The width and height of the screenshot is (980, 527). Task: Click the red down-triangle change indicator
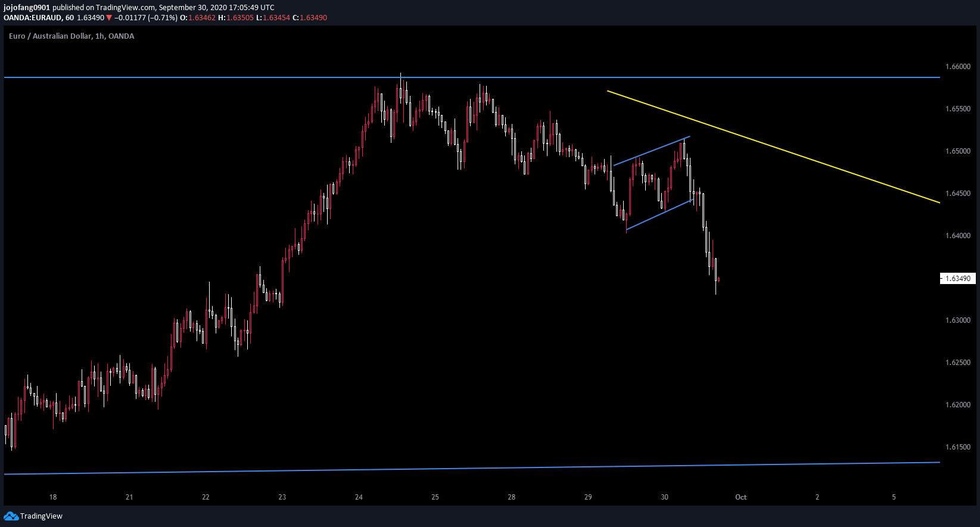(109, 18)
